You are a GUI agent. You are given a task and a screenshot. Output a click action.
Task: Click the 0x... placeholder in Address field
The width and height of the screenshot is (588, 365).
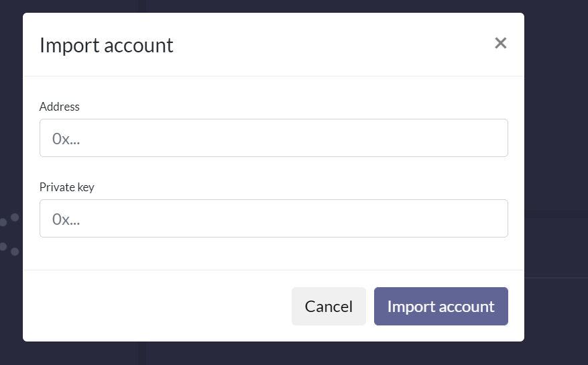click(x=66, y=139)
